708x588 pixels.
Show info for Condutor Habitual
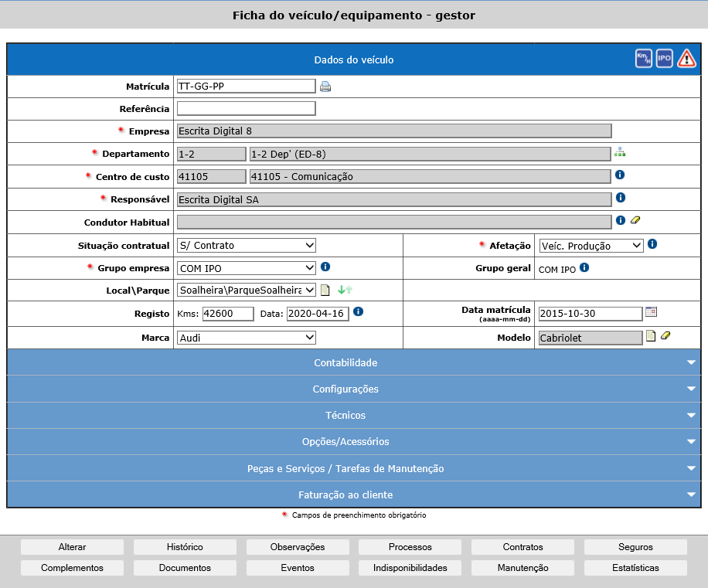pos(621,219)
